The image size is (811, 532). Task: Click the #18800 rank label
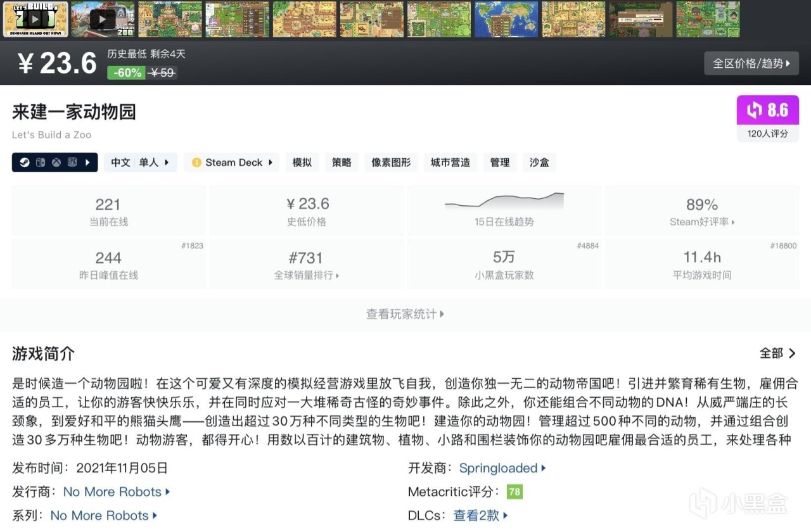click(x=784, y=246)
